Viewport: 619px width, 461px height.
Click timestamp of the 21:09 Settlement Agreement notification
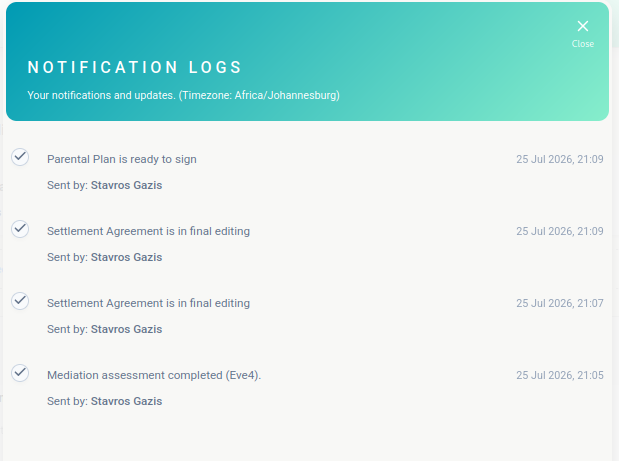560,231
